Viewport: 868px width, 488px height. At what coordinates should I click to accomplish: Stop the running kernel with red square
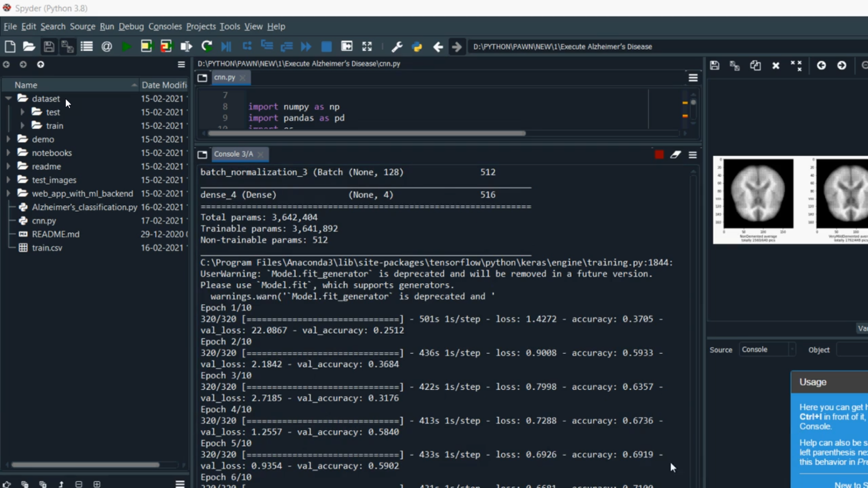tap(659, 154)
